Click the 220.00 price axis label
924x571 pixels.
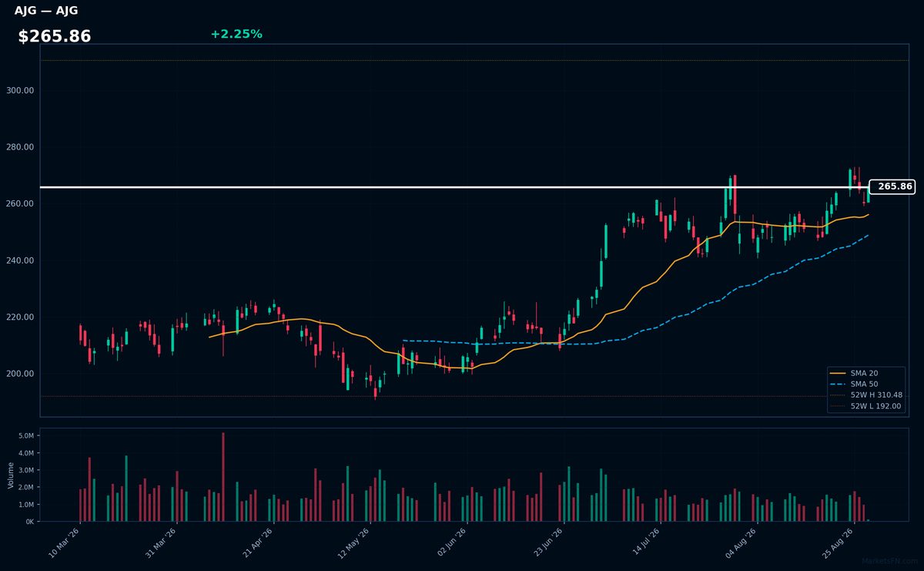coord(20,317)
